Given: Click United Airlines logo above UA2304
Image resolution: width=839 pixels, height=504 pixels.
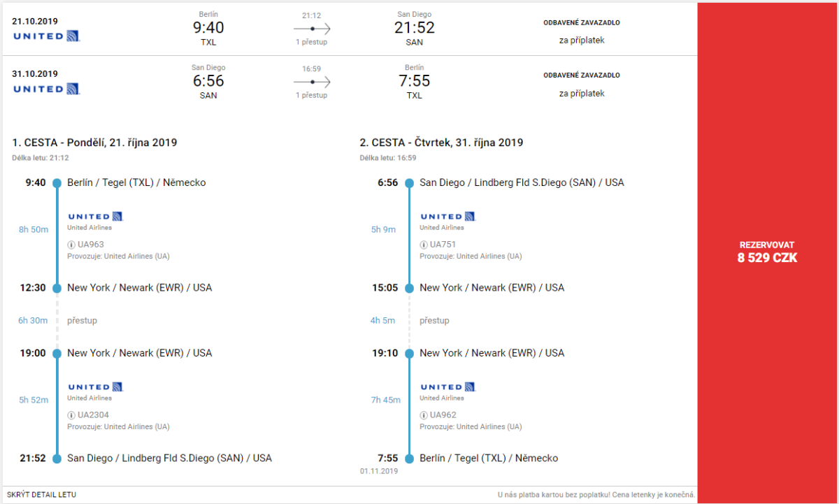Looking at the screenshot, I should click(95, 387).
